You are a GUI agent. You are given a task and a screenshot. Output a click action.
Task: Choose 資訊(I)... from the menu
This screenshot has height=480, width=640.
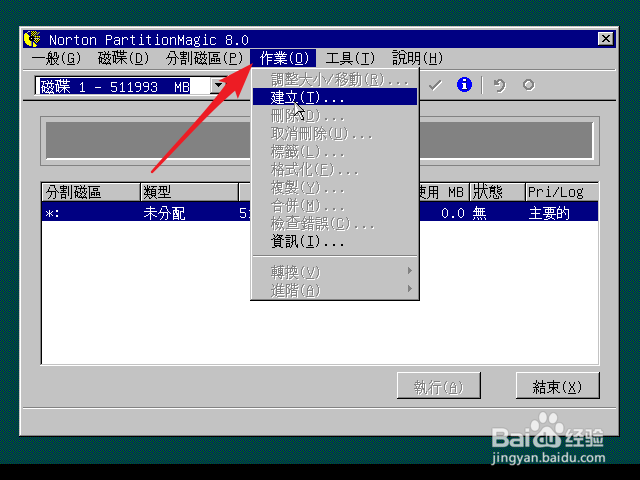(x=335, y=242)
